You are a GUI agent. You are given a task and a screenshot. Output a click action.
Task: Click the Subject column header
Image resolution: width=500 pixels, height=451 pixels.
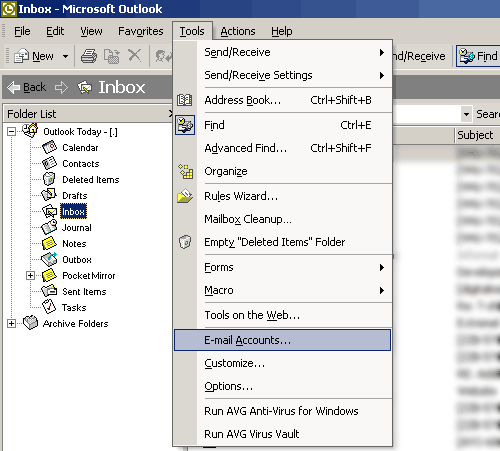(477, 135)
